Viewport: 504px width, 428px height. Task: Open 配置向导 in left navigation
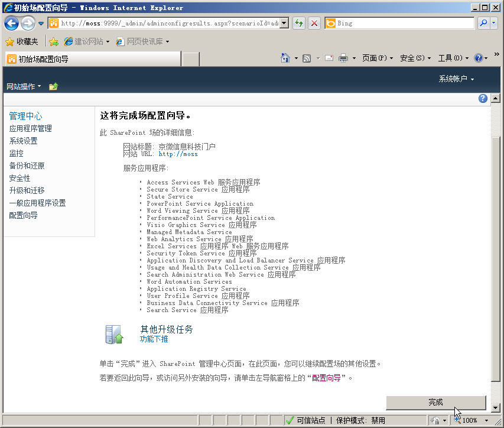point(23,215)
